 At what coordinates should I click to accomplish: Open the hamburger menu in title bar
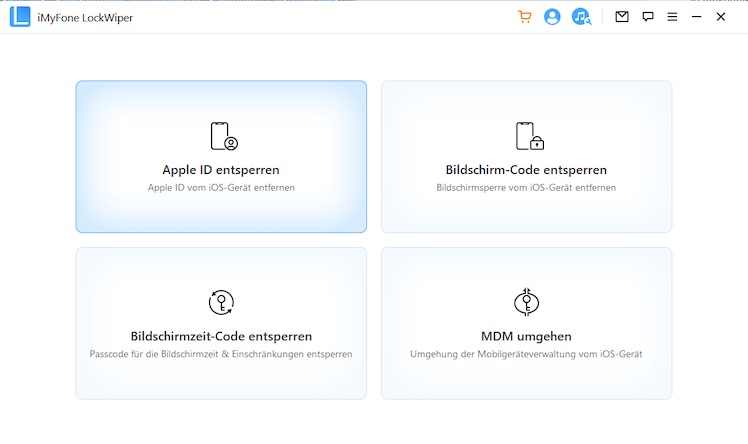pyautogui.click(x=672, y=17)
